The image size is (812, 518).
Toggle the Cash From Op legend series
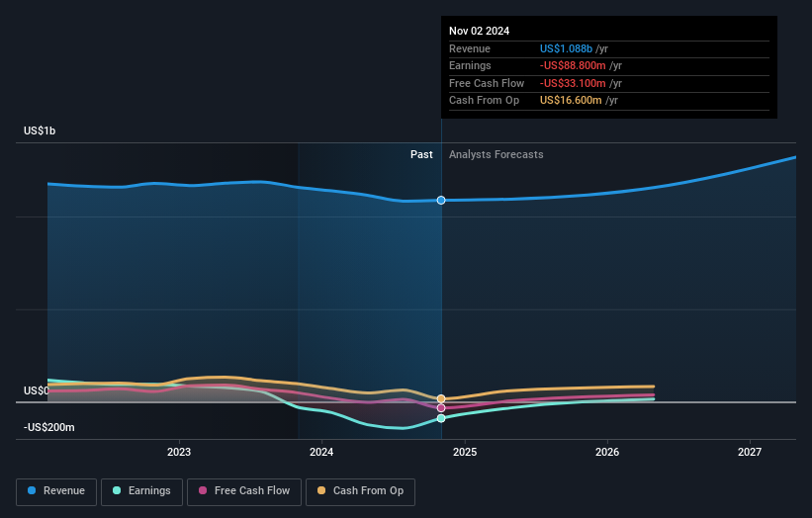tap(360, 491)
